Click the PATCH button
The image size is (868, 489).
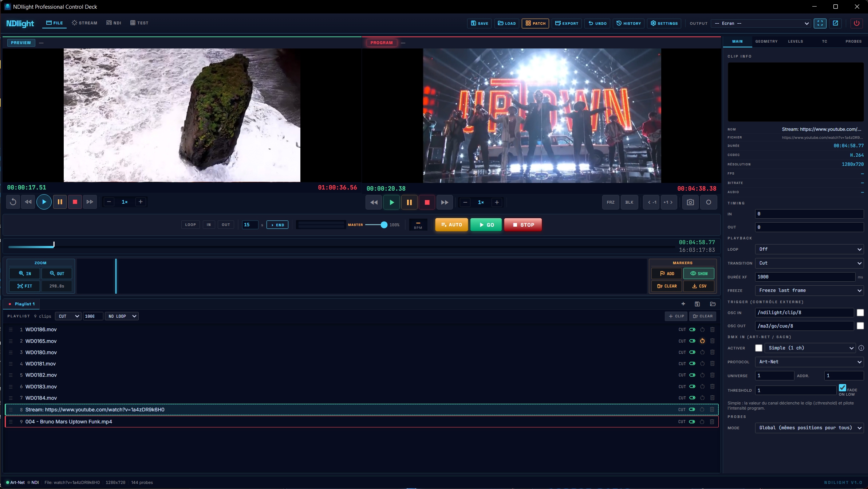(x=535, y=23)
